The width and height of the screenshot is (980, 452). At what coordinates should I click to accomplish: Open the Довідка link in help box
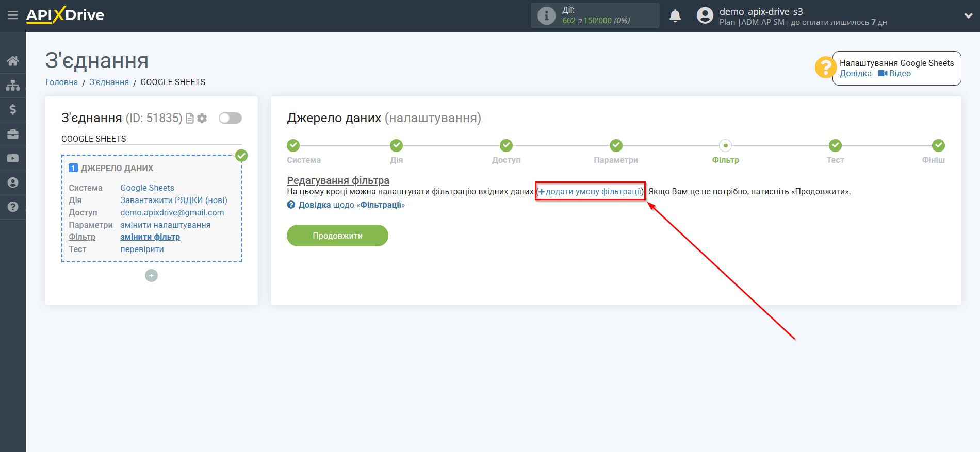pos(855,74)
